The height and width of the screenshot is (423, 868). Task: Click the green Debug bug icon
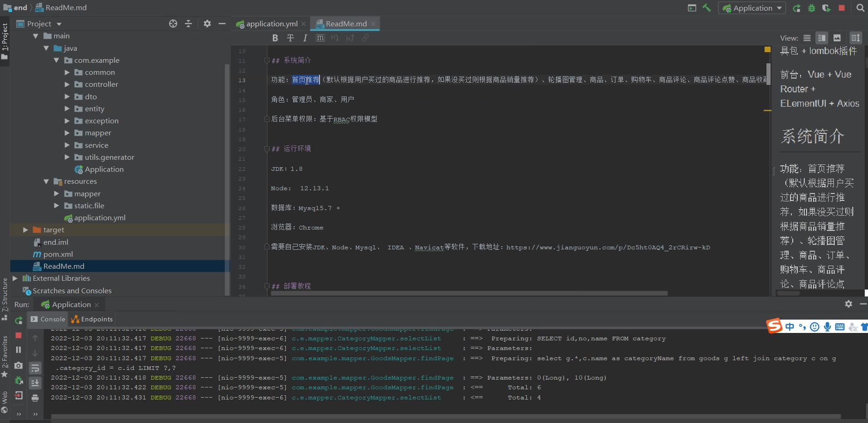811,8
